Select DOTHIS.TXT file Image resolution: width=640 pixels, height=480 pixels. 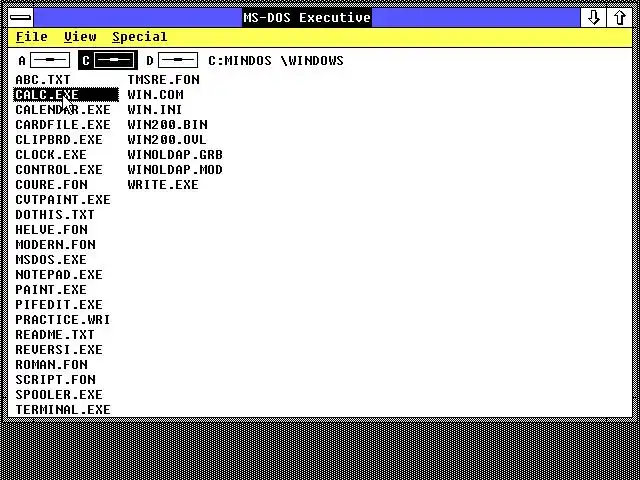point(55,215)
